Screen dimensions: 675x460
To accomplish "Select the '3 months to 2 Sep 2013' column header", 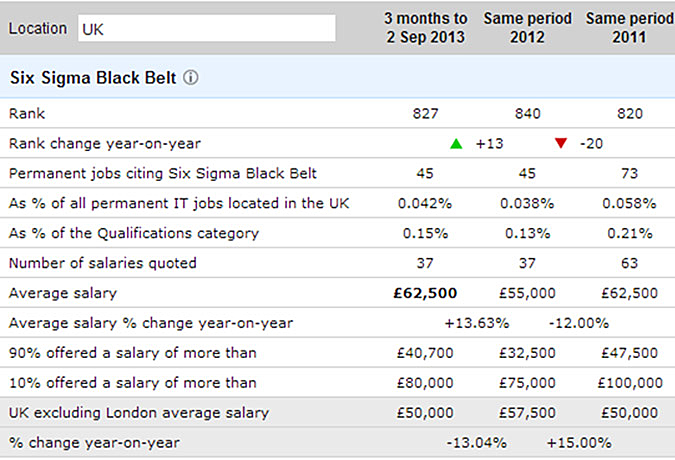I will (426, 28).
